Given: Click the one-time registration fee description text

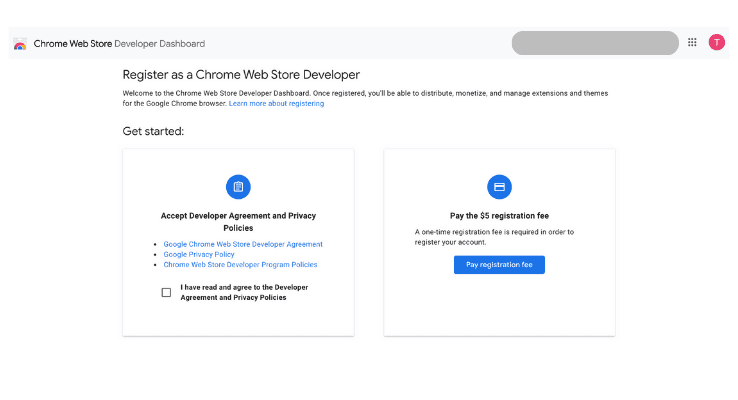Looking at the screenshot, I should tap(494, 237).
